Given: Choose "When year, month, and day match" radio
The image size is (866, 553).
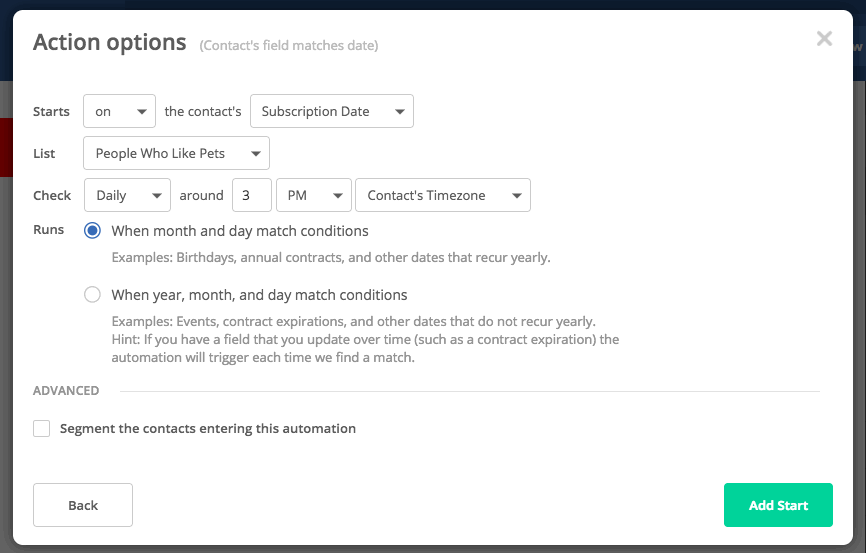Looking at the screenshot, I should tap(93, 295).
